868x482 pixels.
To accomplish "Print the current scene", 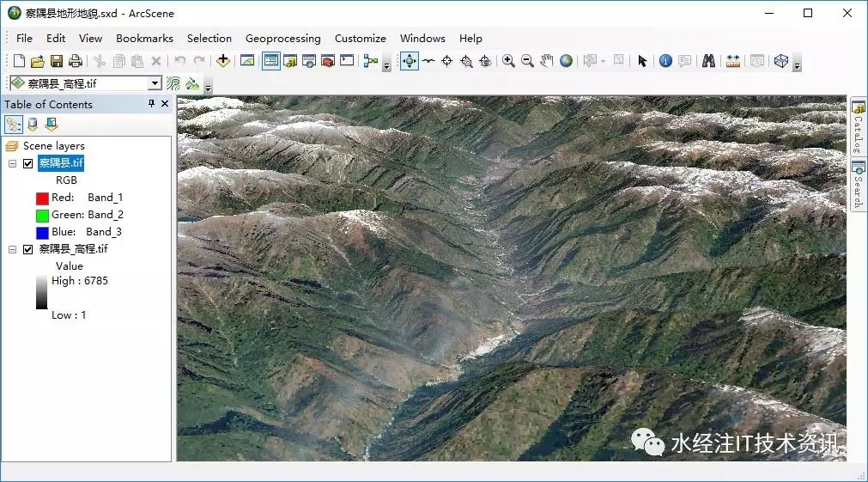I will coord(76,61).
